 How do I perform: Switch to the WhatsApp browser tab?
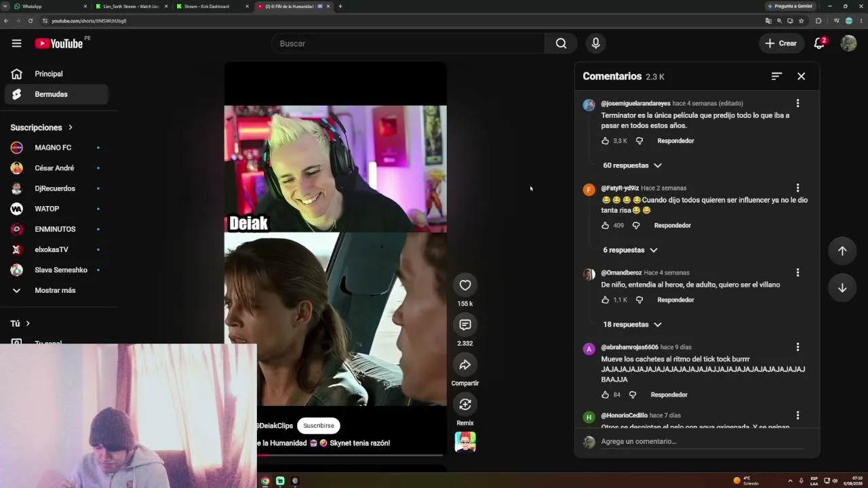pyautogui.click(x=51, y=6)
